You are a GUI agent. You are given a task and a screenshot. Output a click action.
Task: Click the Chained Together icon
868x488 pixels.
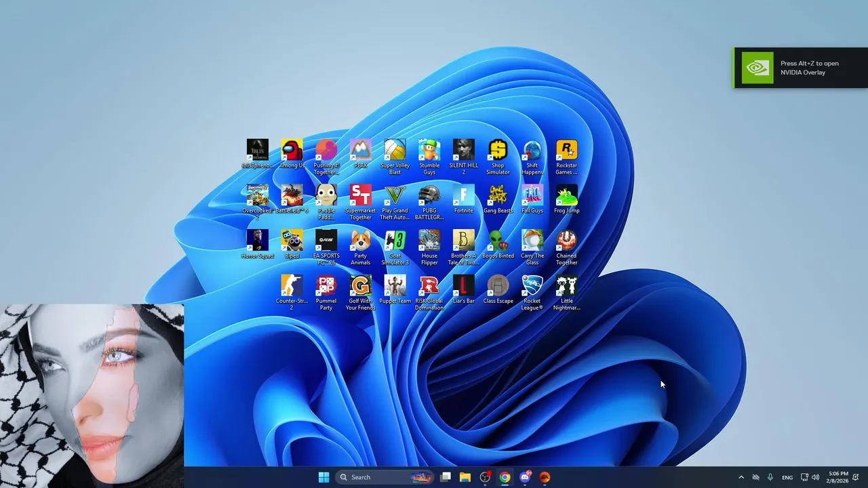tap(567, 247)
